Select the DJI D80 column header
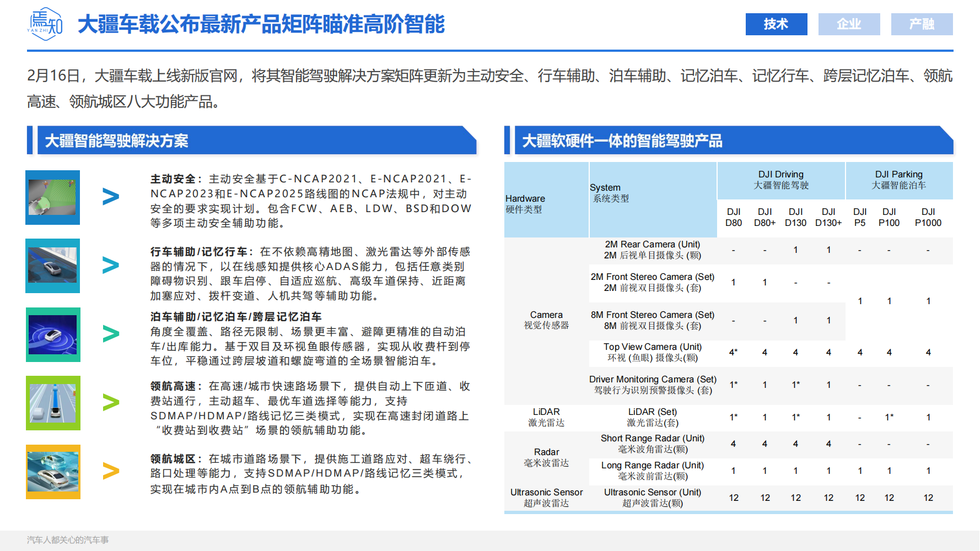Viewport: 980px width, 551px height. tap(734, 217)
